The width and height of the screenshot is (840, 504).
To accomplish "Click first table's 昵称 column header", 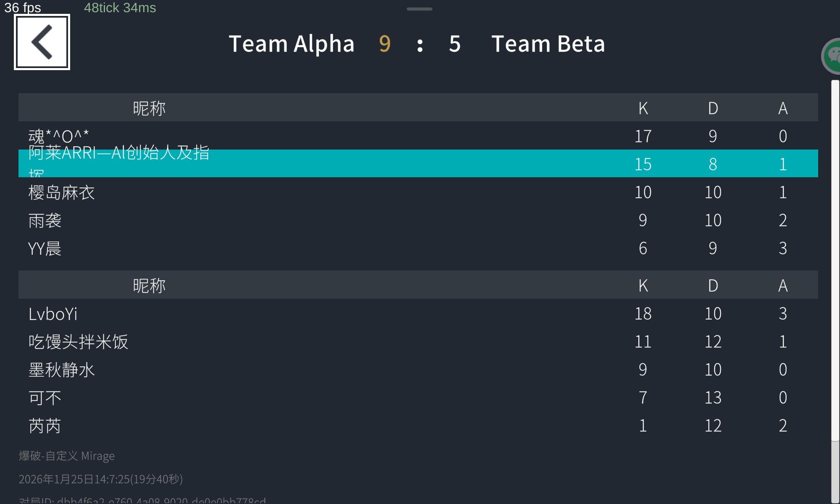I will pyautogui.click(x=149, y=108).
